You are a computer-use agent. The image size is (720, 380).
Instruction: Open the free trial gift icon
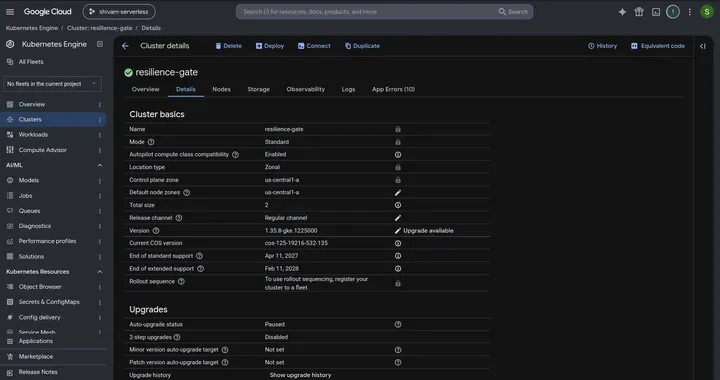639,12
